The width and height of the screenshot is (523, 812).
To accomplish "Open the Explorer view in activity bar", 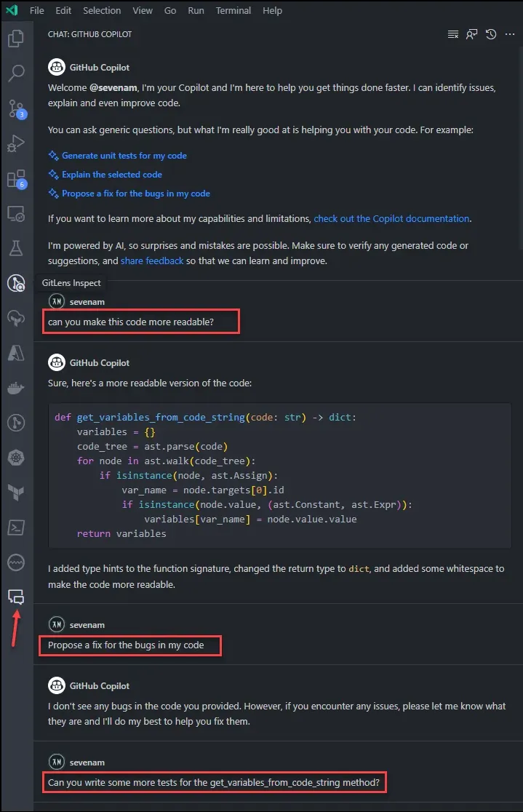I will [16, 39].
